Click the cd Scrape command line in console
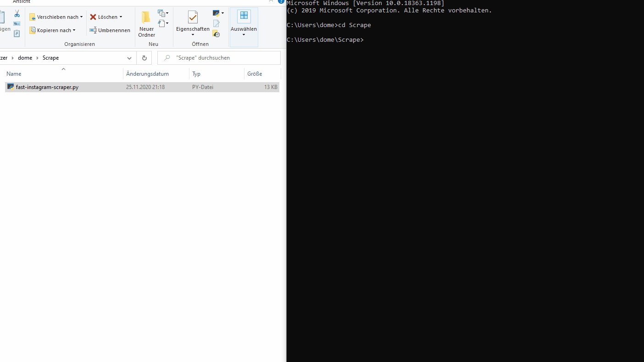Screen dimensions: 644x362 tap(329, 25)
